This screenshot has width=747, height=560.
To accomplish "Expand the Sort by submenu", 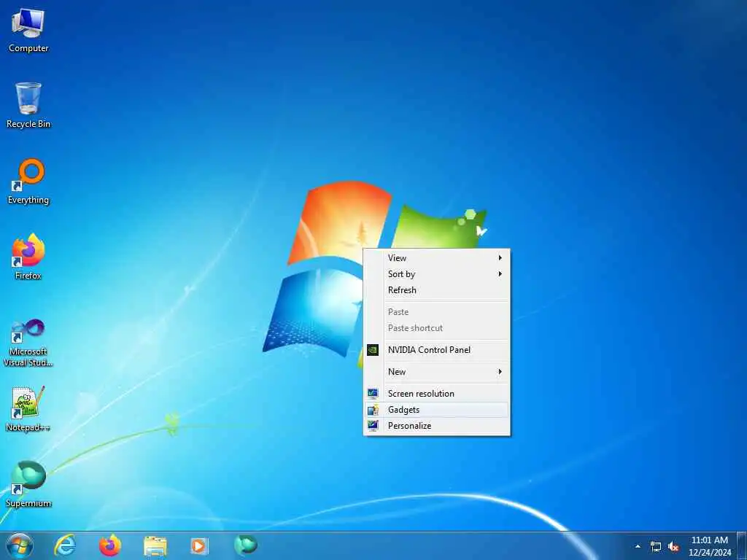I will pos(437,274).
